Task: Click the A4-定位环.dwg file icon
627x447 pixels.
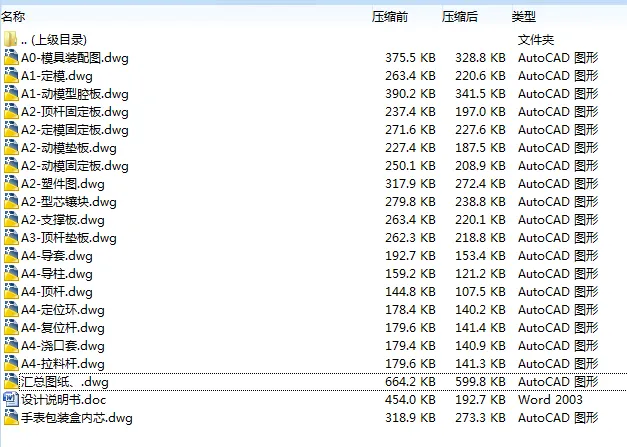Action: coord(11,309)
